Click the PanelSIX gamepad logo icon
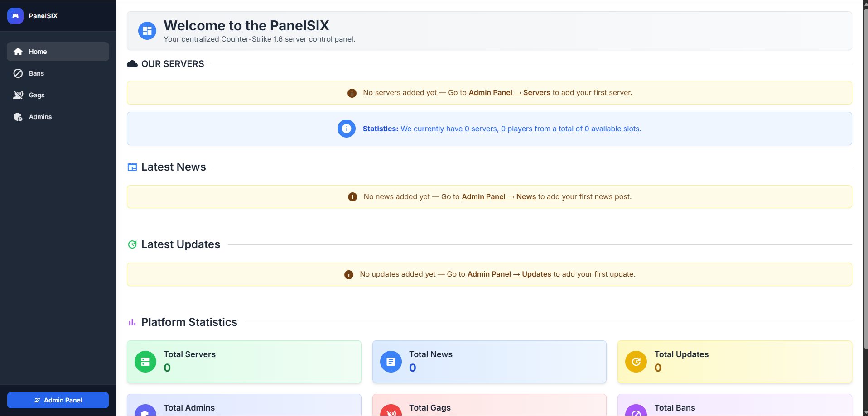Screen dimensions: 868x416 [15, 16]
